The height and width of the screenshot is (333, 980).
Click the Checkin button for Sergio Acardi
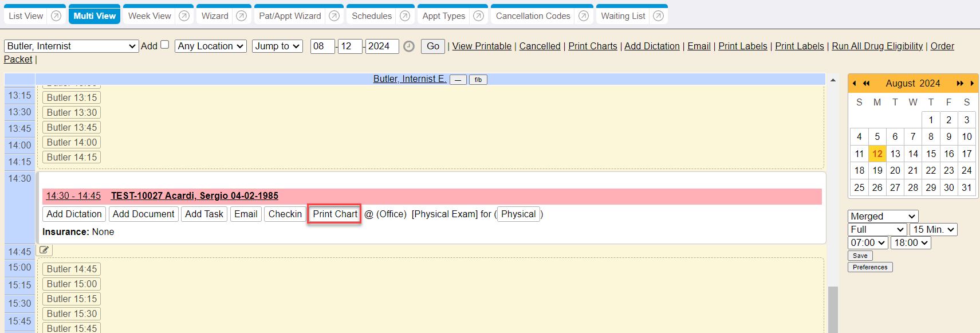coord(285,214)
